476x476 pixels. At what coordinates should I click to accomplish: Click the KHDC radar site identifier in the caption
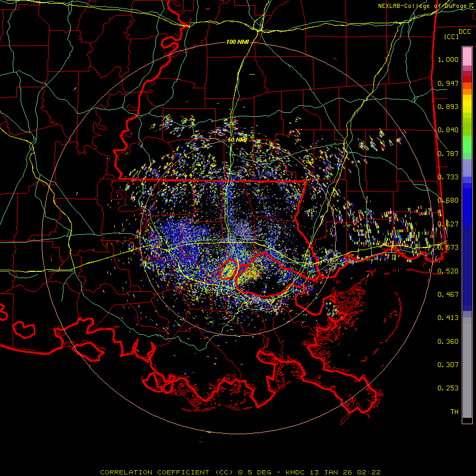tap(296, 472)
